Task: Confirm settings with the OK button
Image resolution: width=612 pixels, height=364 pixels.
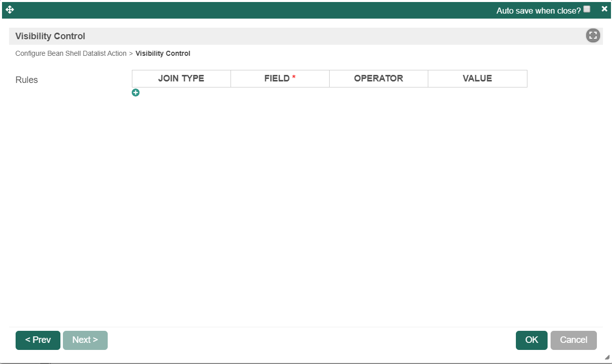Action: tap(531, 340)
